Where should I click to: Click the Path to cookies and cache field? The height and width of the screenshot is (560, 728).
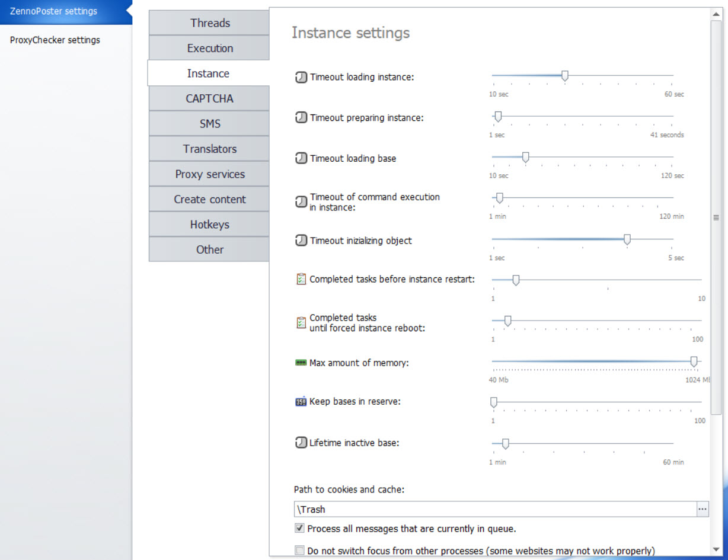pyautogui.click(x=495, y=509)
